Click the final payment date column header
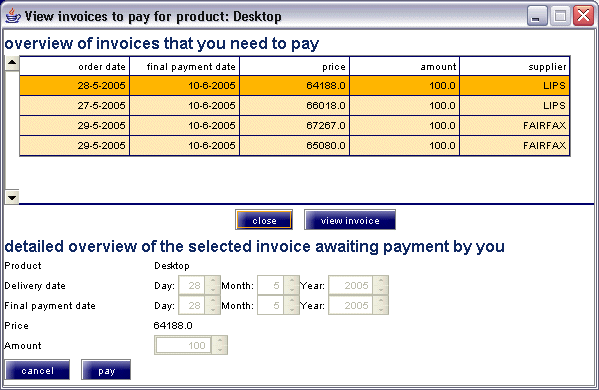 [x=185, y=66]
